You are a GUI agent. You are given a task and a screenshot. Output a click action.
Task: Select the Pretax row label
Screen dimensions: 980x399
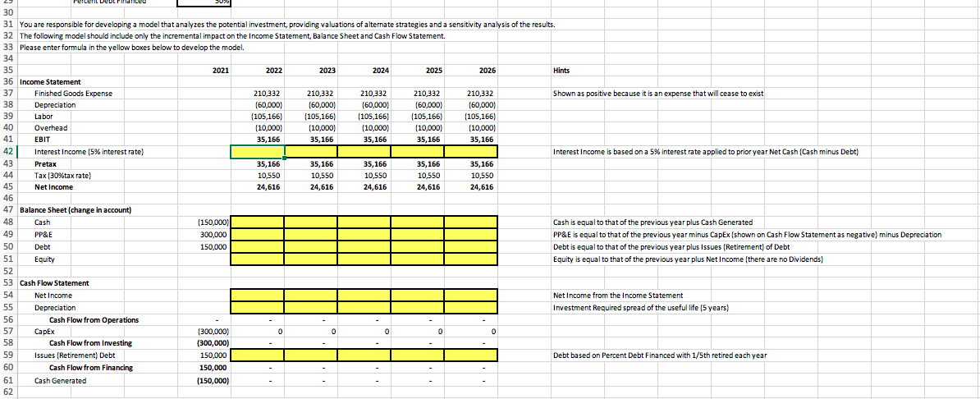[45, 164]
